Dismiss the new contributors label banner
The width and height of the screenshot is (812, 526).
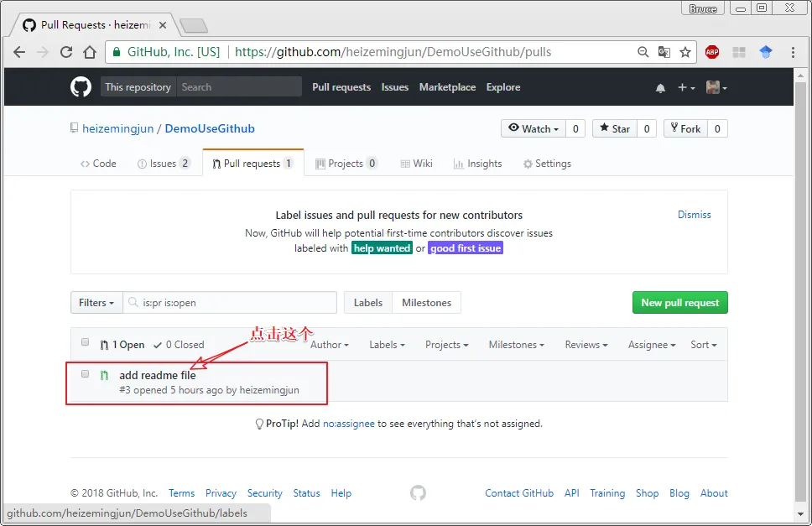(694, 215)
